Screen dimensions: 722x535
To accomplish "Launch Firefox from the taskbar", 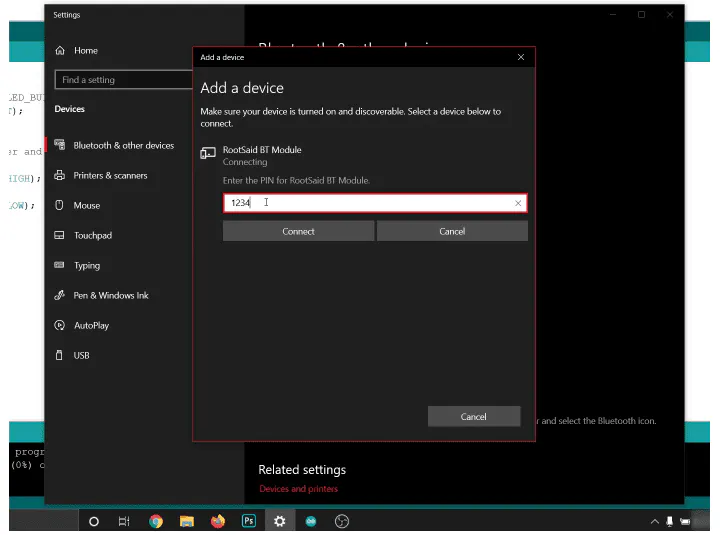I will [218, 521].
